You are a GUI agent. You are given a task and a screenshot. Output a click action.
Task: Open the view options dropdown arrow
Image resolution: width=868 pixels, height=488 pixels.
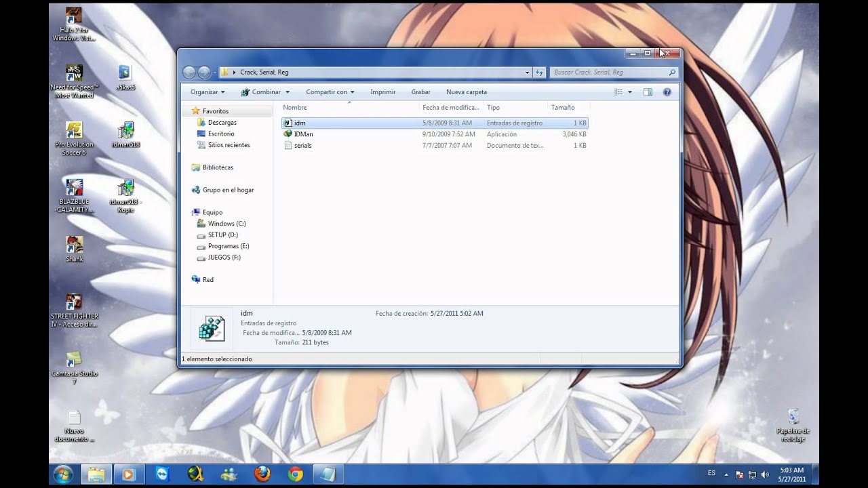click(x=630, y=92)
